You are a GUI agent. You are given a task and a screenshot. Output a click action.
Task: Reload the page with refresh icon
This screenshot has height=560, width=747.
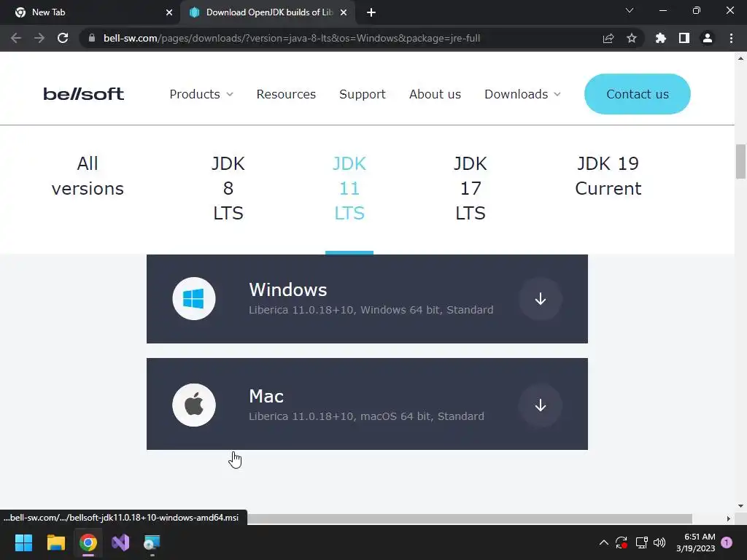(63, 38)
